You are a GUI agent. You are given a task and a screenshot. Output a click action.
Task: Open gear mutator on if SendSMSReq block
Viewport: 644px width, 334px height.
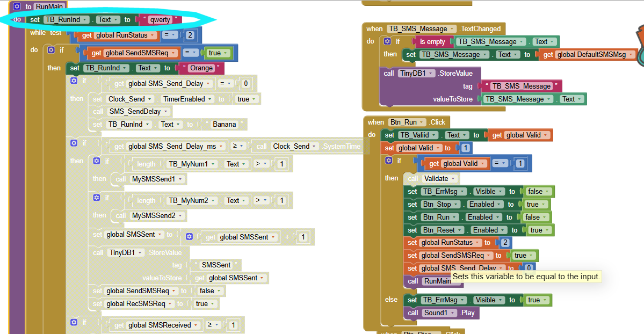[51, 50]
